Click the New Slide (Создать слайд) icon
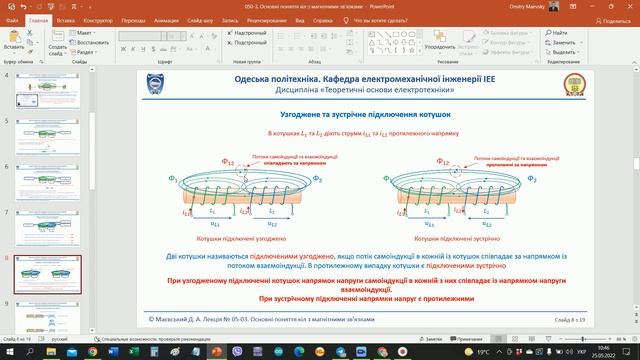Screen dimensions: 640x360 58,37
